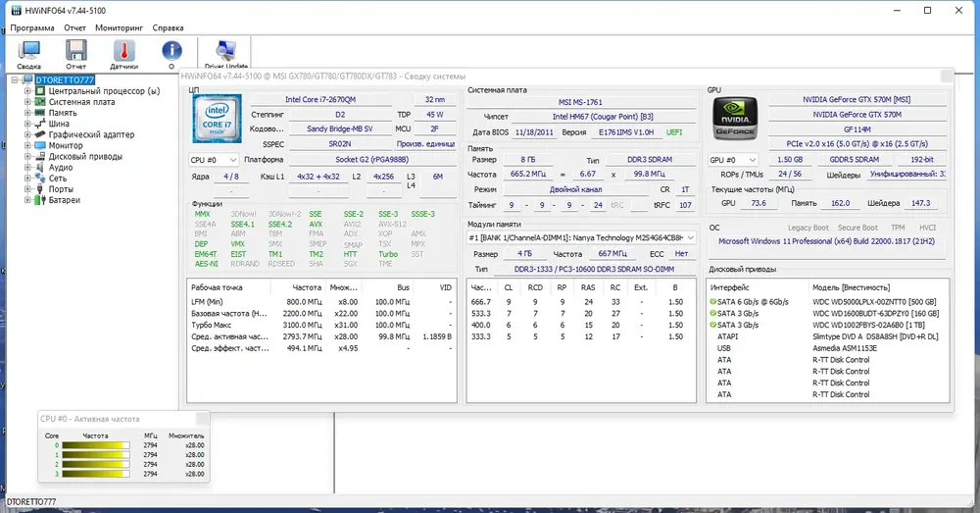Click the NVIDIA GeForce GTX 570M [MSI] field

point(857,99)
